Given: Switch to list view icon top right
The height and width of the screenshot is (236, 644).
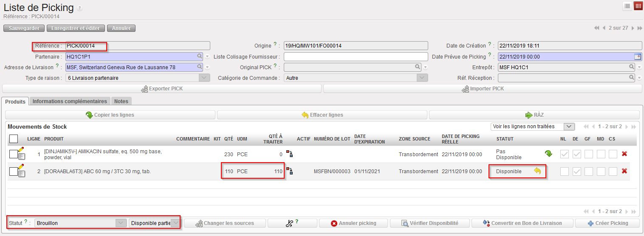Looking at the screenshot, I should [627, 6].
